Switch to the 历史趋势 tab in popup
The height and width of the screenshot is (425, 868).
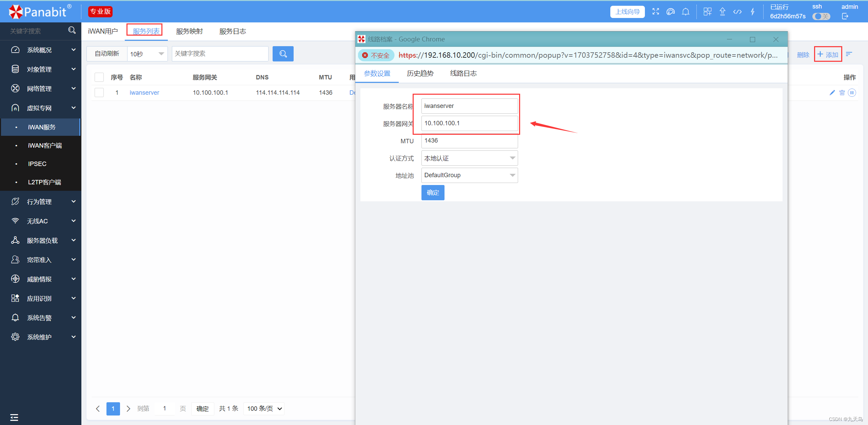tap(420, 73)
